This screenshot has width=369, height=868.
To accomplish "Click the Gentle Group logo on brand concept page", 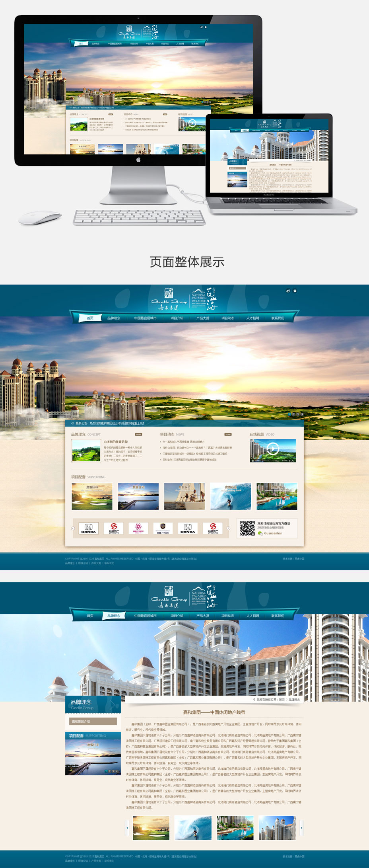I will 169,597.
